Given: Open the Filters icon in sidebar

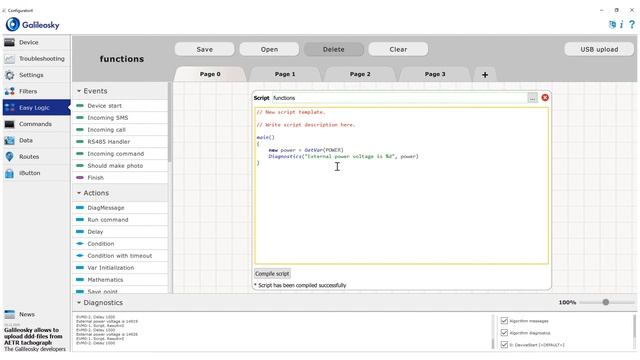Looking at the screenshot, I should [x=9, y=91].
